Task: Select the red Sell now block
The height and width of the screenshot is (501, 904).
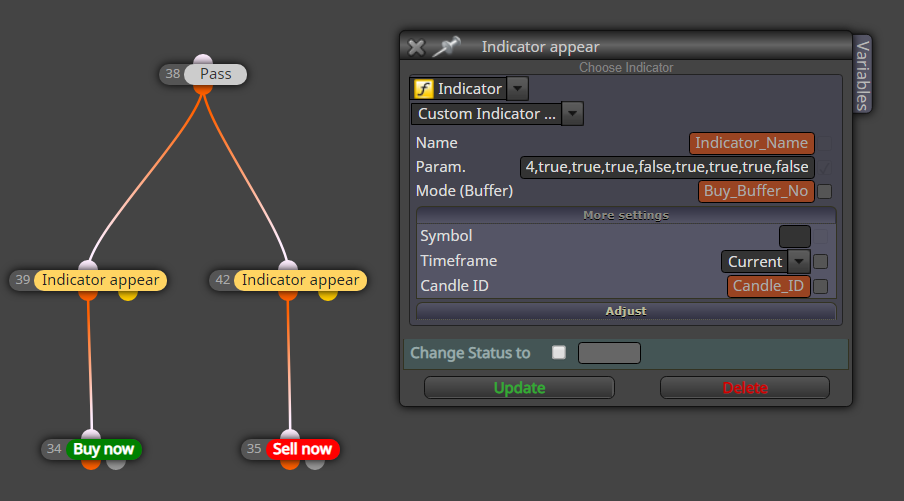Action: click(303, 449)
